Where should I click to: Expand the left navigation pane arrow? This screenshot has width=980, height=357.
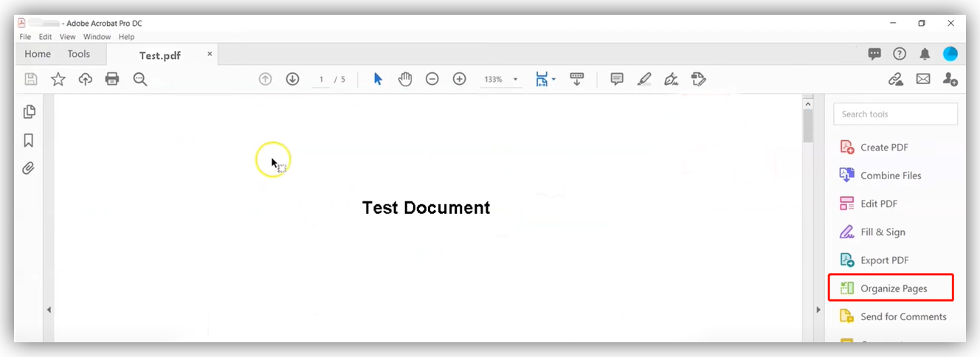point(49,310)
